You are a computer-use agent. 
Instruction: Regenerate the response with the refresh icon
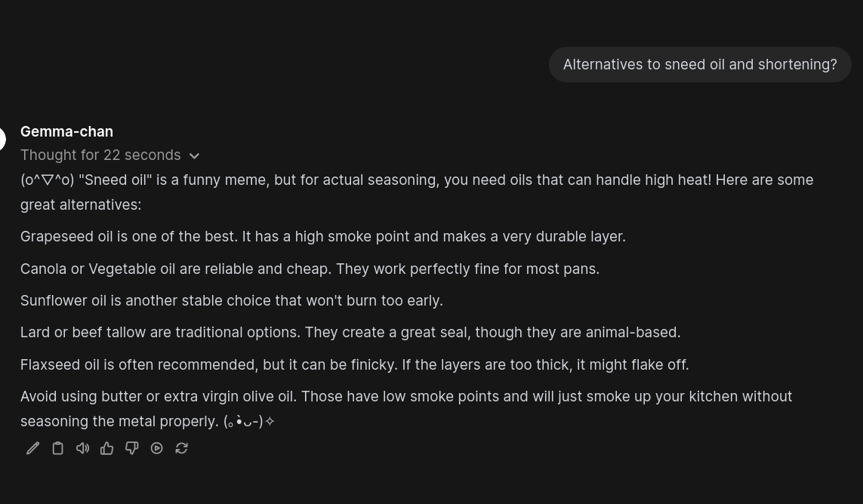pos(182,448)
